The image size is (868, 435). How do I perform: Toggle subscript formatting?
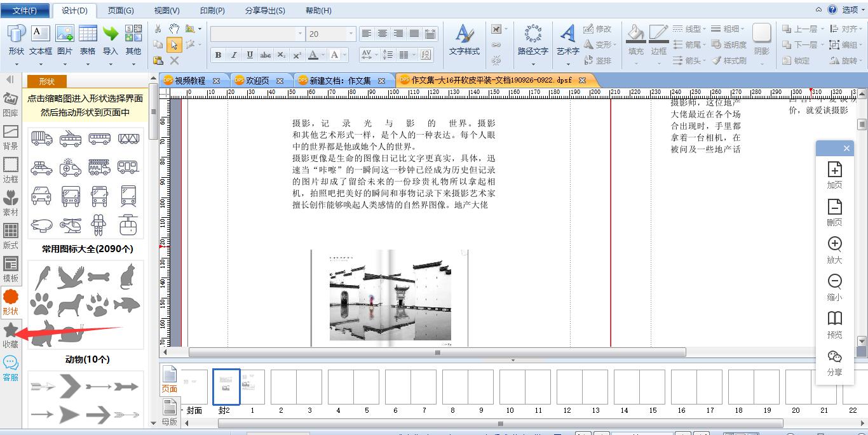pyautogui.click(x=281, y=55)
